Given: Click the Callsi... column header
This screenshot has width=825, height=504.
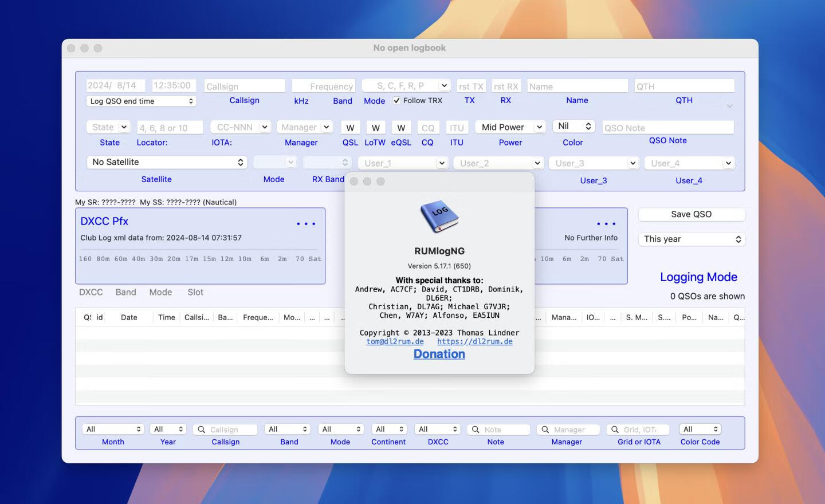Looking at the screenshot, I should click(197, 317).
